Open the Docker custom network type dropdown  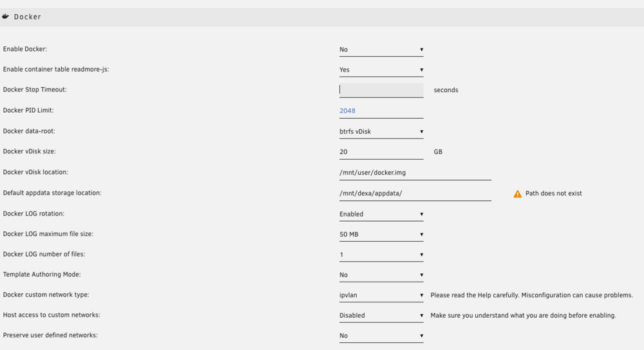click(381, 295)
